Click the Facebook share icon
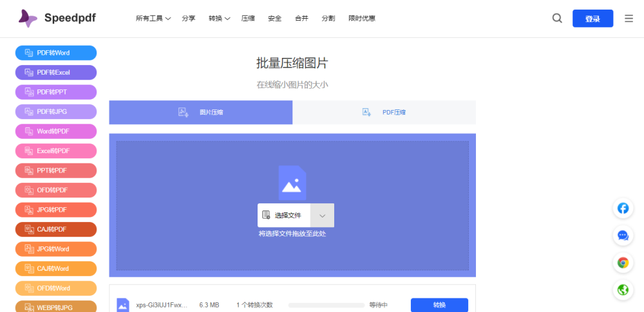This screenshot has height=312, width=644. coord(623,208)
